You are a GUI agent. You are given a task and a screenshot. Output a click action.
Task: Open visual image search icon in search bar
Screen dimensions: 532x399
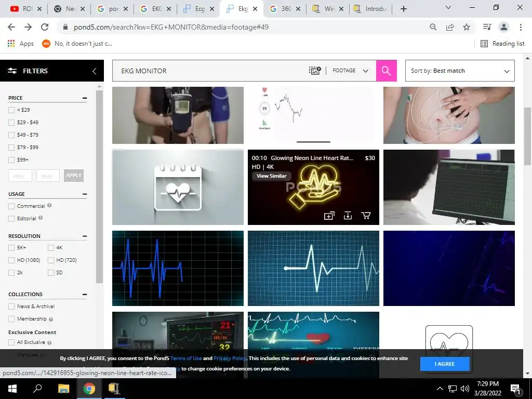[x=315, y=71]
